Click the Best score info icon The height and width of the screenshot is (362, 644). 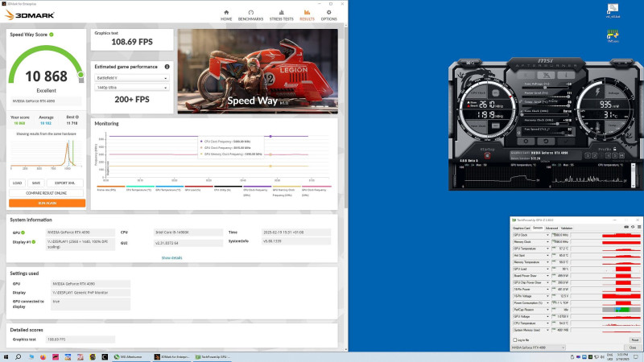coord(76,117)
